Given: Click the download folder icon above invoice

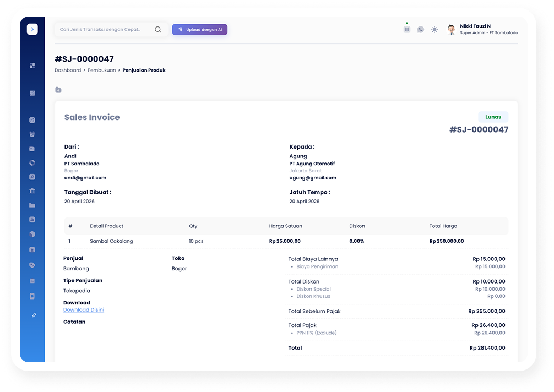Looking at the screenshot, I should [58, 90].
